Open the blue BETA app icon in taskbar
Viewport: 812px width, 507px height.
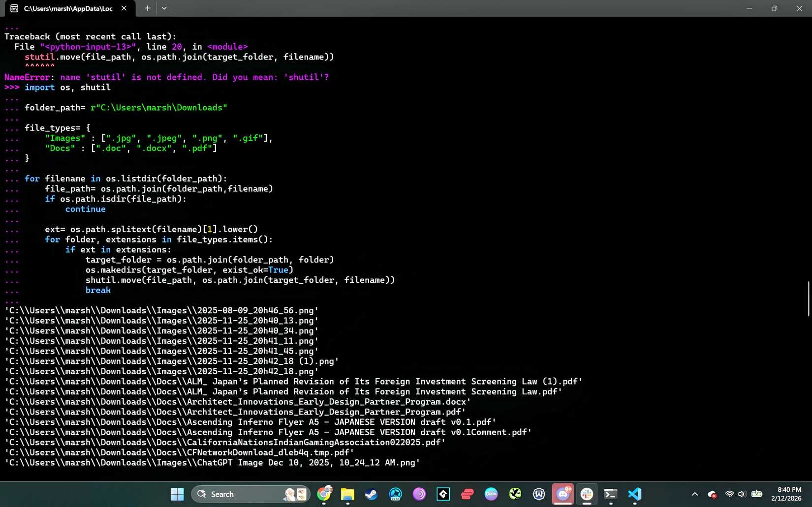tap(395, 494)
